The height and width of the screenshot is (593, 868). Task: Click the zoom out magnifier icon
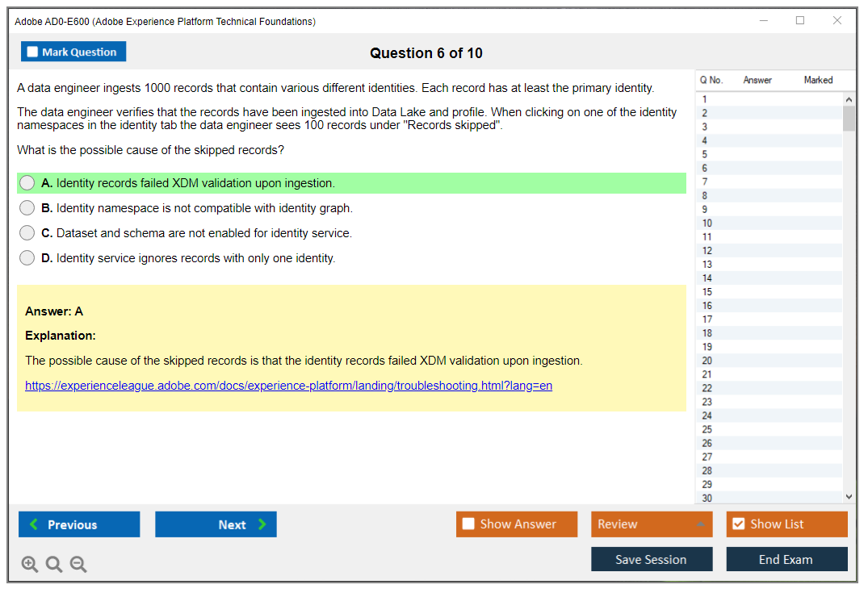(x=78, y=564)
